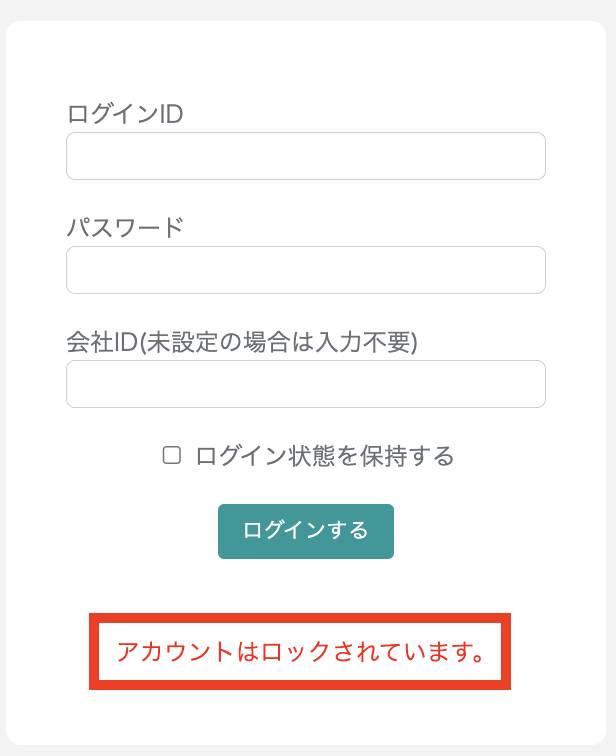The width and height of the screenshot is (616, 756).
Task: Submit the form with the teal login button
Action: click(305, 531)
